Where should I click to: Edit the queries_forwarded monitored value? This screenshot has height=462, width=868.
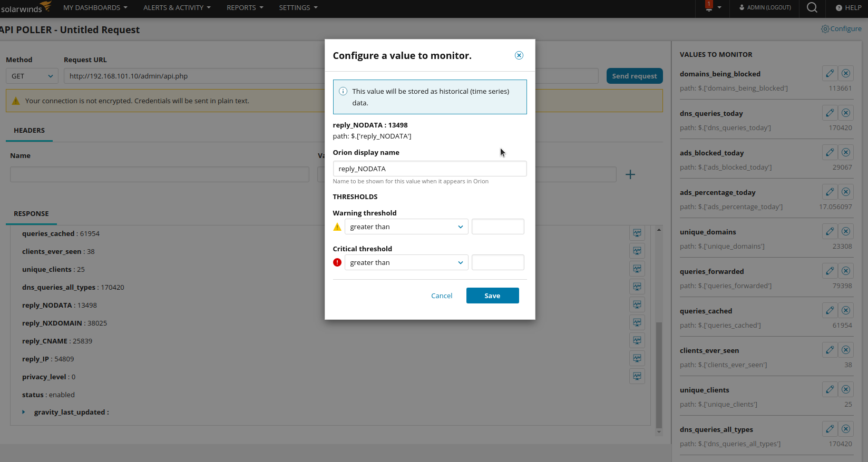coord(830,271)
